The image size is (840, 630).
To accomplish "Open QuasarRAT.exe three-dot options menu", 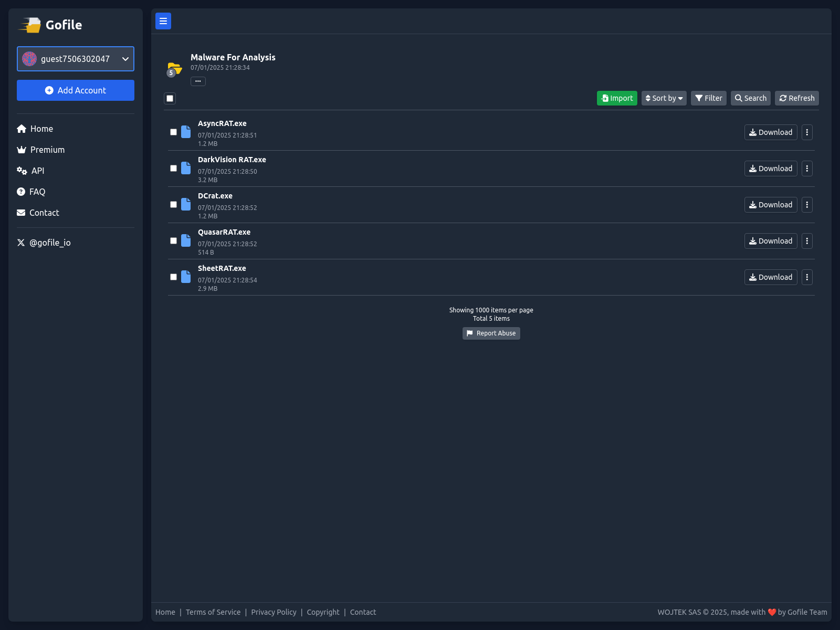I will pyautogui.click(x=807, y=241).
